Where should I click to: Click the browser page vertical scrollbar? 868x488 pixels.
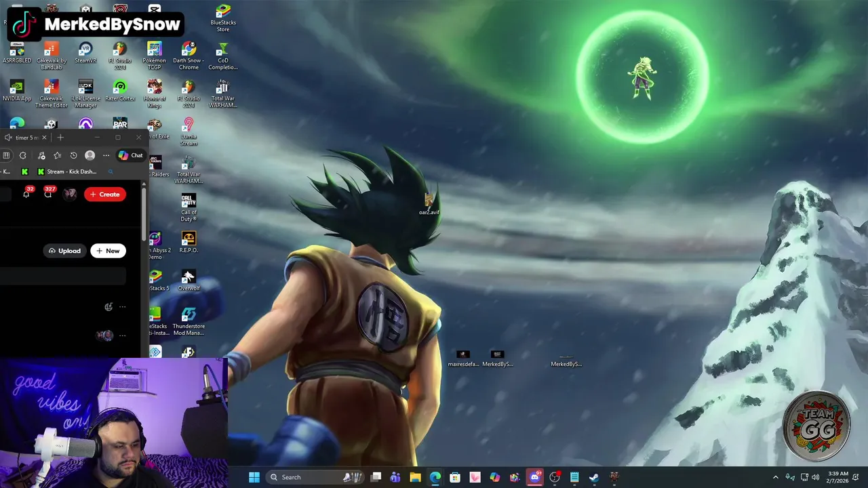[x=144, y=213]
